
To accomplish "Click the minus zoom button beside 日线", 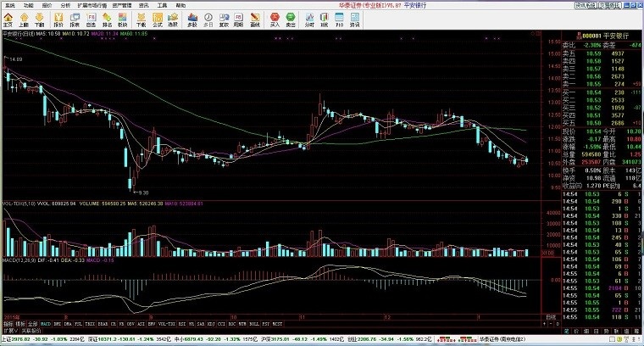I will [x=551, y=324].
